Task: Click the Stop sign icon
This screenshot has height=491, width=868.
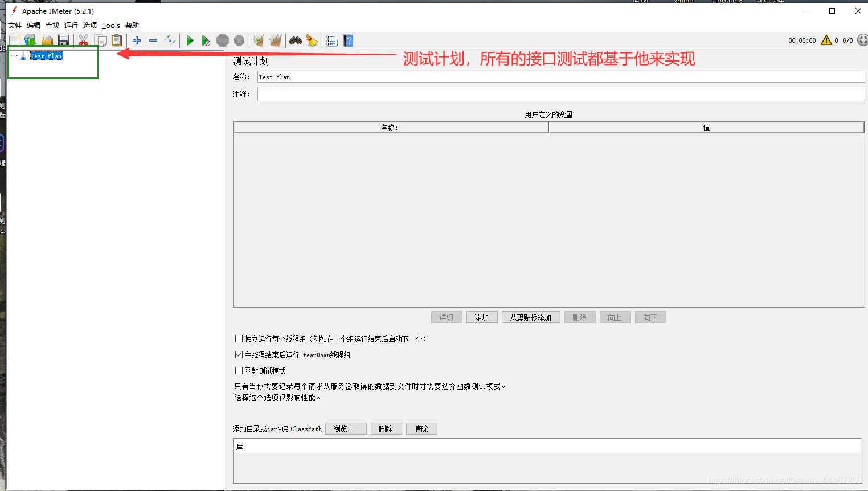Action: pyautogui.click(x=223, y=40)
